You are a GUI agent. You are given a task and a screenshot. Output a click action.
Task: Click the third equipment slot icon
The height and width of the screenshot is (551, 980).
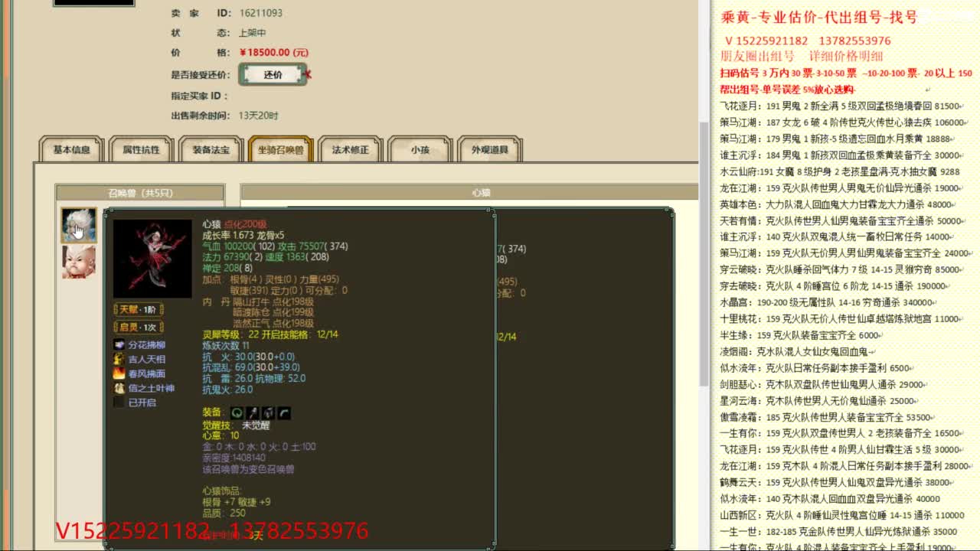click(x=269, y=413)
